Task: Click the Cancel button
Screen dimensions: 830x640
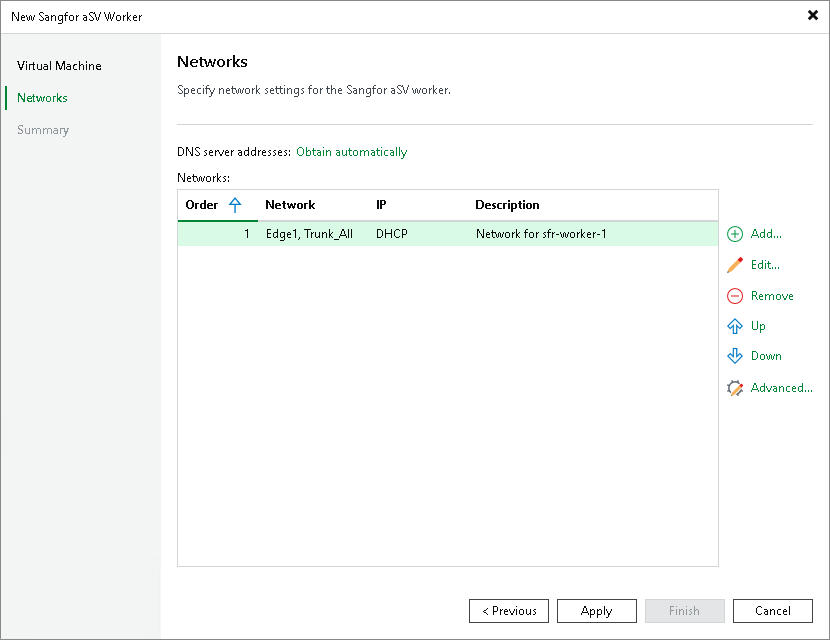Action: pos(772,611)
